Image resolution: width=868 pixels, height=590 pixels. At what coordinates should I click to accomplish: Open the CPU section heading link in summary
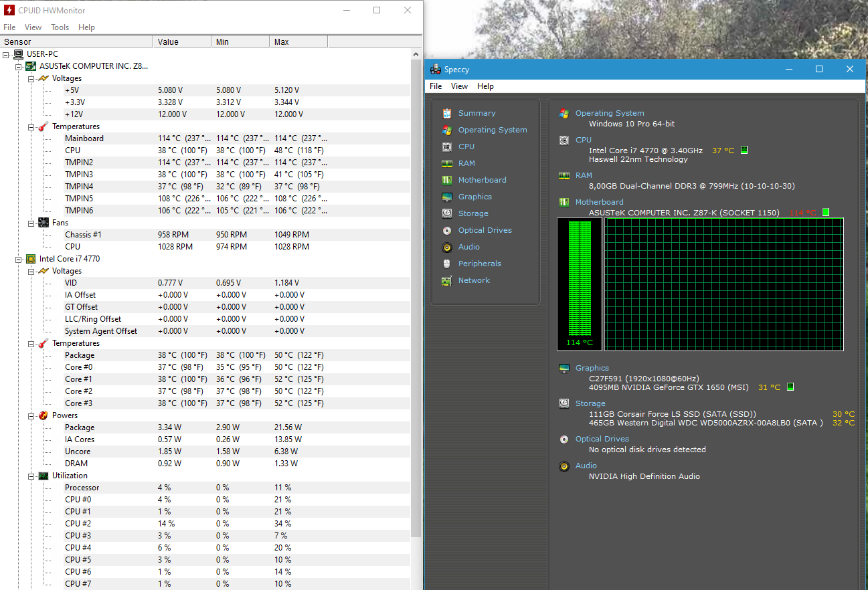coord(584,140)
